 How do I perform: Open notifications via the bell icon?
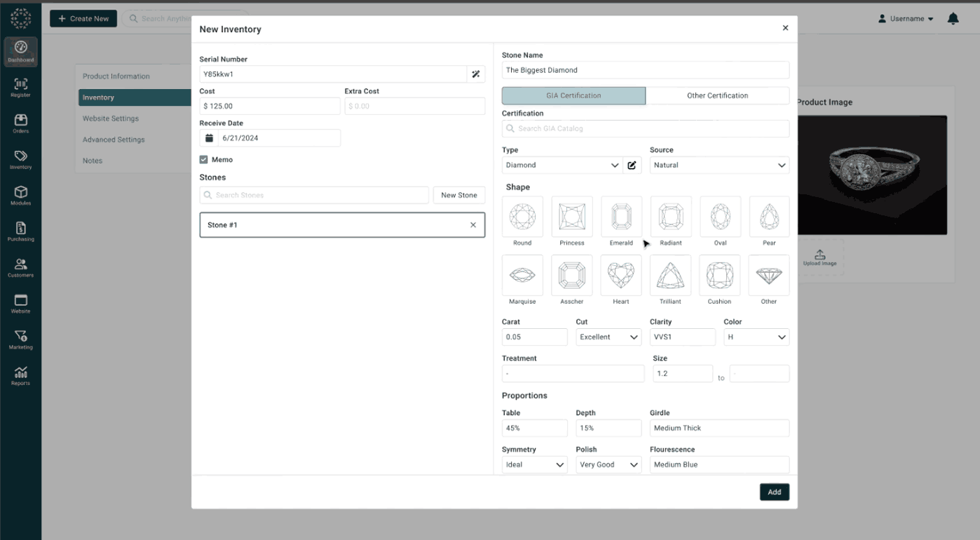(x=953, y=19)
